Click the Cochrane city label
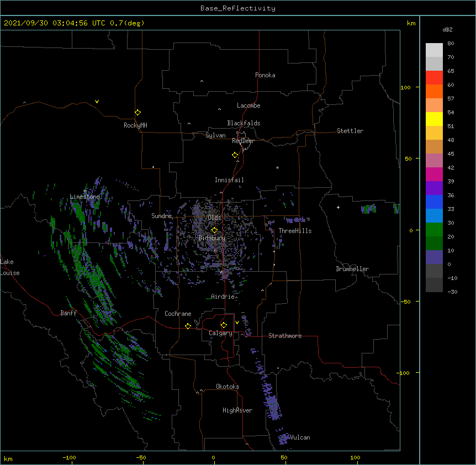 pos(178,314)
